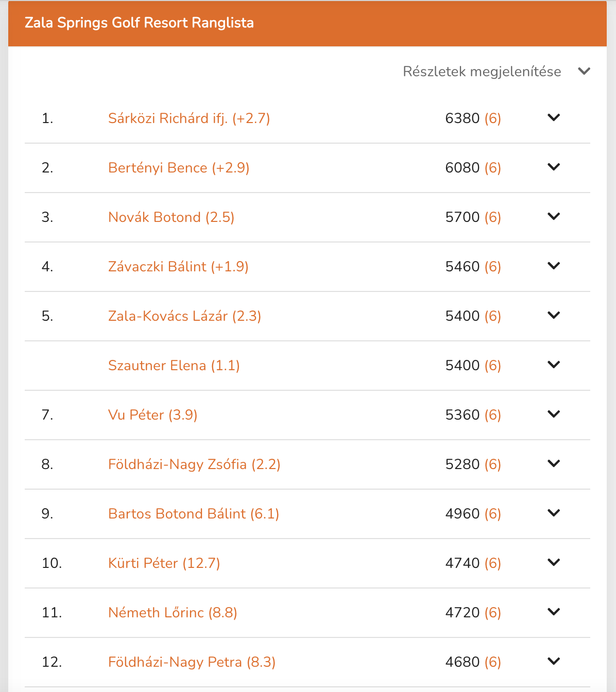Expand Kürti Péter row chevron
This screenshot has width=616, height=692.
coord(554,563)
